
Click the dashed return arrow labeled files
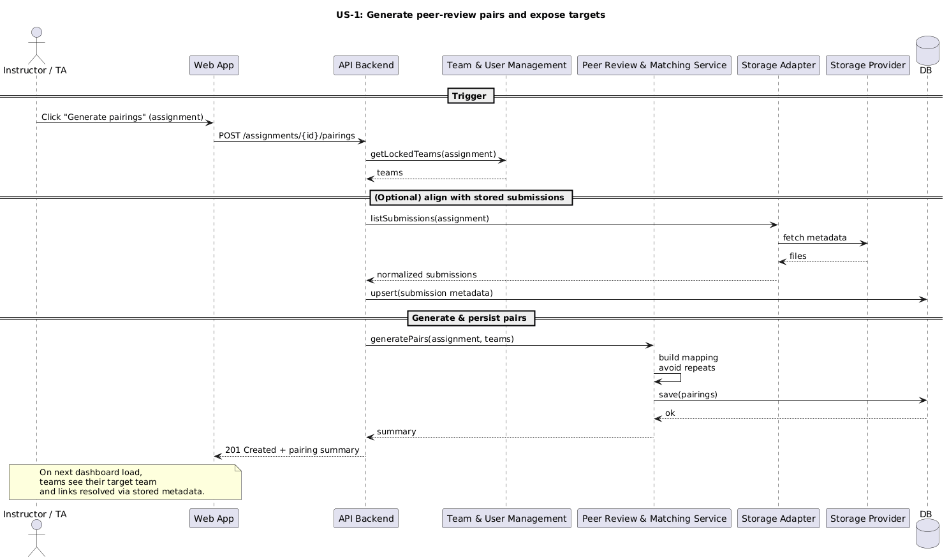click(823, 262)
